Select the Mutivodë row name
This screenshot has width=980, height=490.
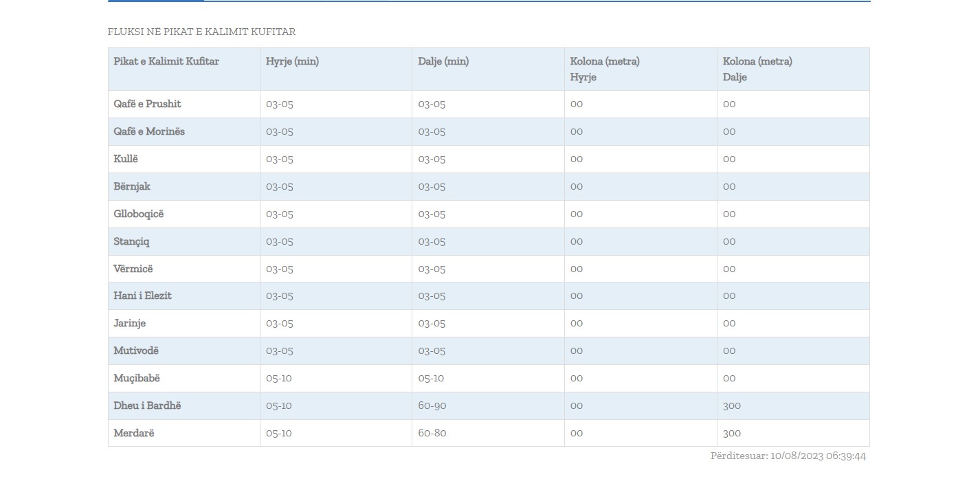[136, 350]
